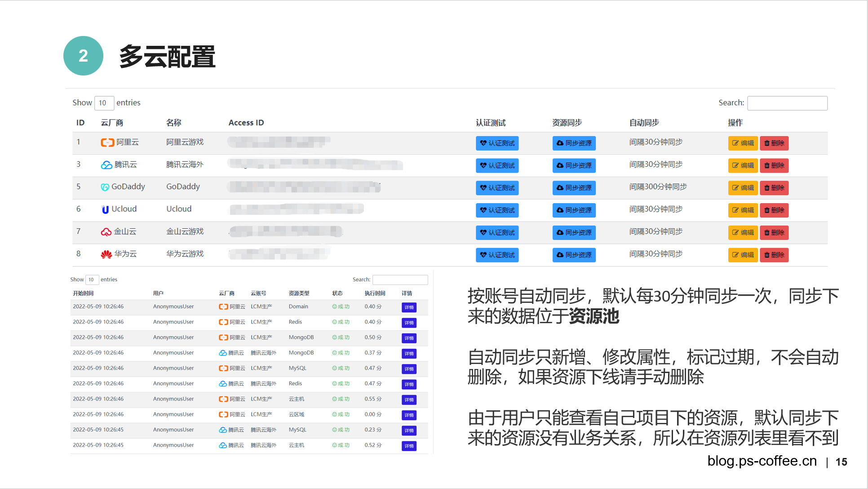This screenshot has height=489, width=868.
Task: Click the 华为云 logo icon in row 8
Action: point(106,254)
